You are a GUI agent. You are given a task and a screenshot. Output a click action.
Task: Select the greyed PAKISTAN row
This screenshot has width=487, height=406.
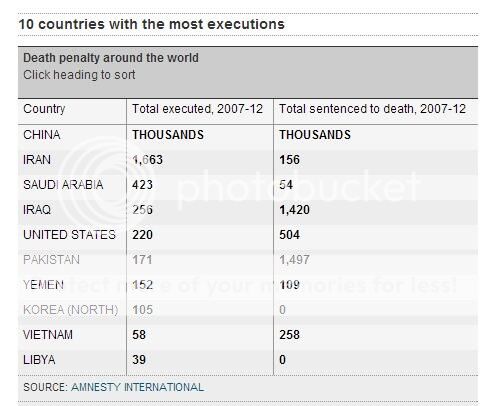click(248, 260)
